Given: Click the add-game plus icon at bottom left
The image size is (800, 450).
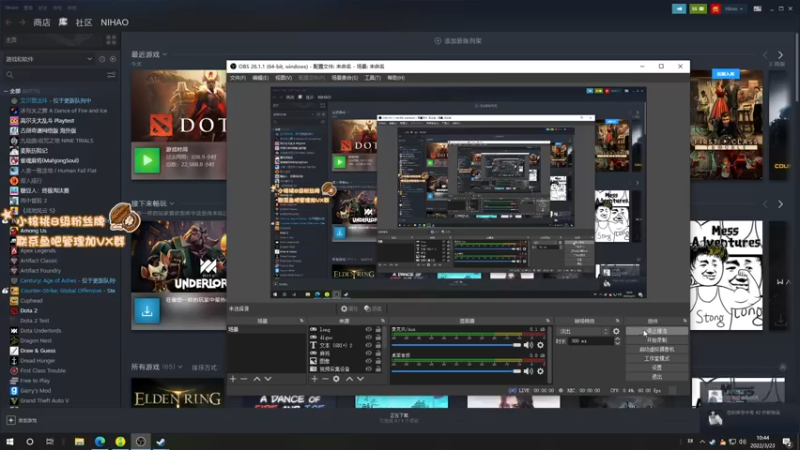Looking at the screenshot, I should (11, 420).
